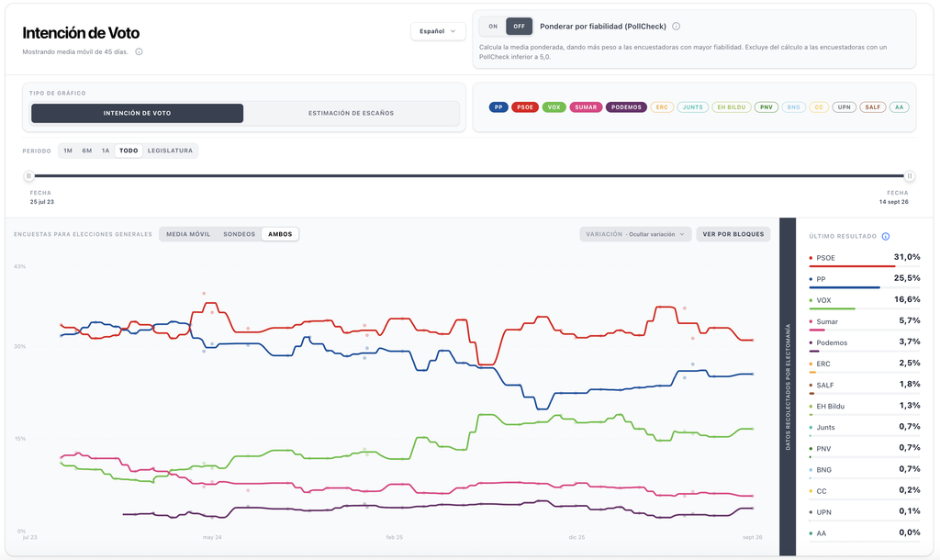Open PollCheck info icon tooltip
Image resolution: width=940 pixels, height=560 pixels.
pyautogui.click(x=677, y=27)
